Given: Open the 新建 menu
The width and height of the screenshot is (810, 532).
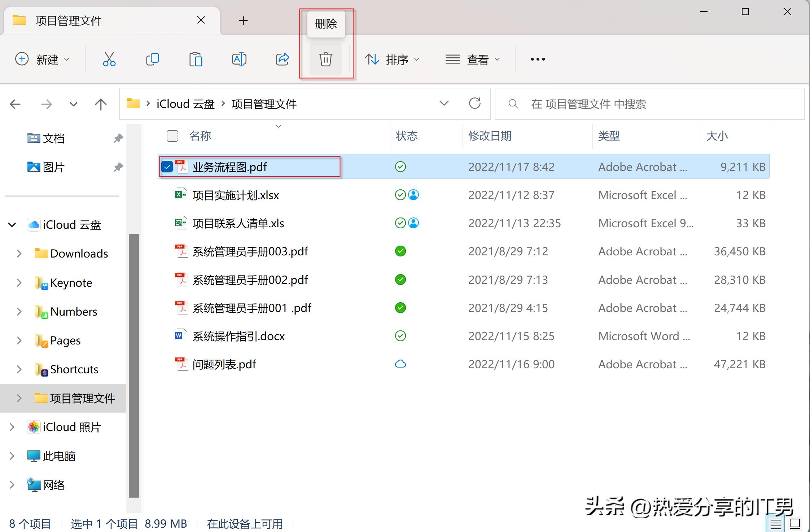Looking at the screenshot, I should point(43,60).
